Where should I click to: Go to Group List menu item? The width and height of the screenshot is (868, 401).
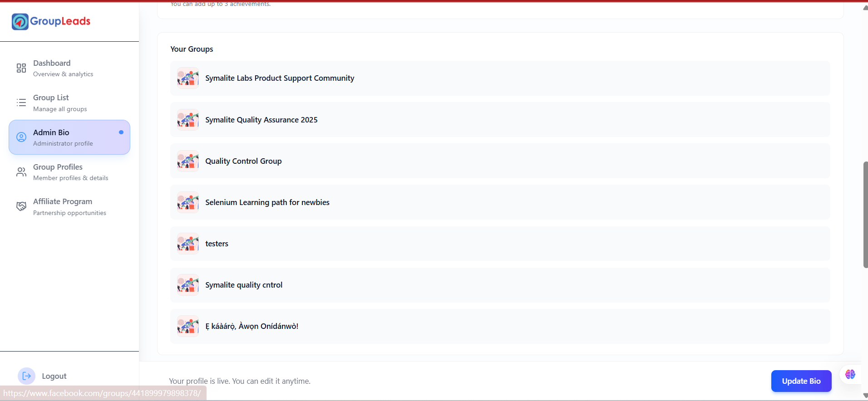coord(69,103)
